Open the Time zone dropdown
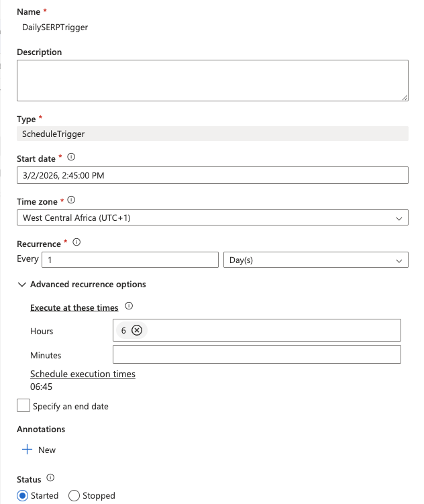This screenshot has height=504, width=424. pyautogui.click(x=212, y=217)
